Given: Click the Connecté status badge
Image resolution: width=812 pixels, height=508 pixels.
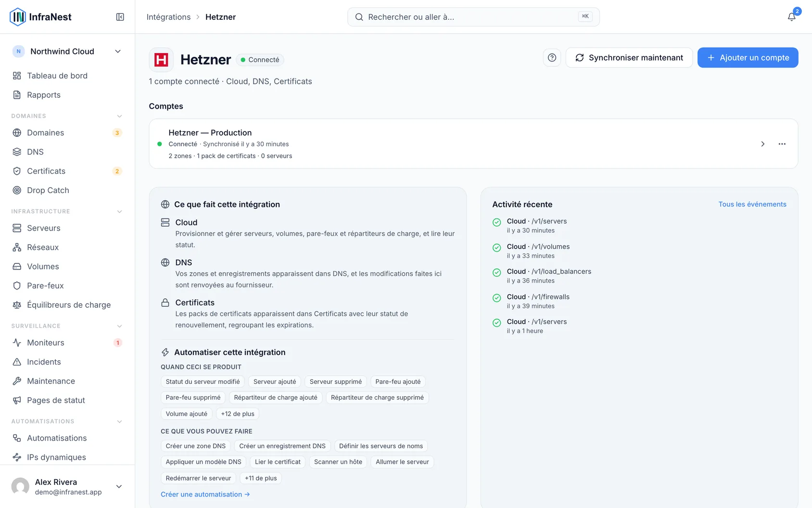Looking at the screenshot, I should [x=260, y=60].
